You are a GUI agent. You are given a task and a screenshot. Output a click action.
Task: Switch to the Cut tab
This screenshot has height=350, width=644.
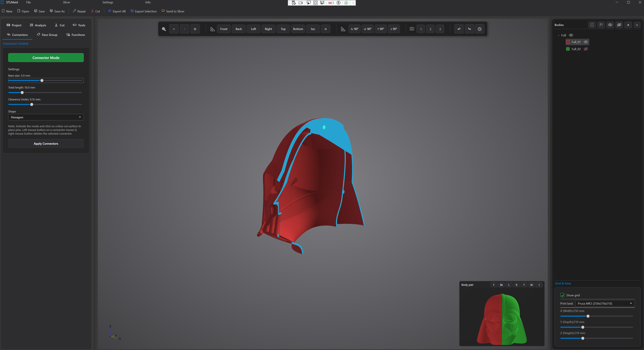(x=60, y=25)
